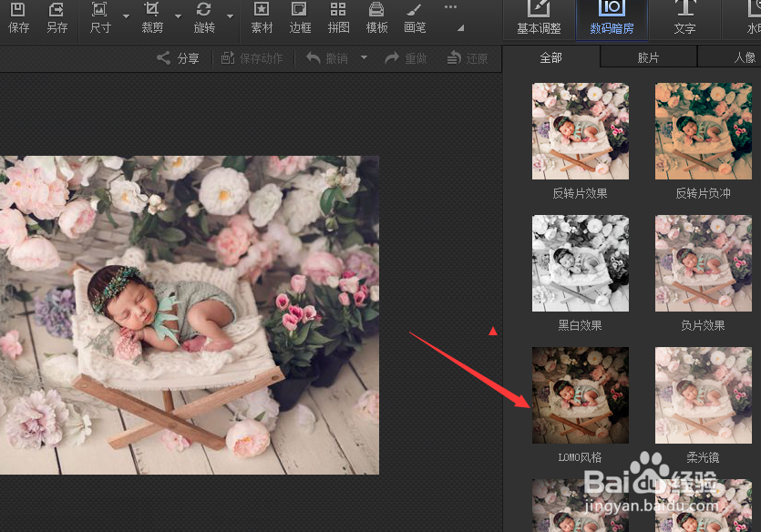Open the 边框 border tool

[300, 18]
